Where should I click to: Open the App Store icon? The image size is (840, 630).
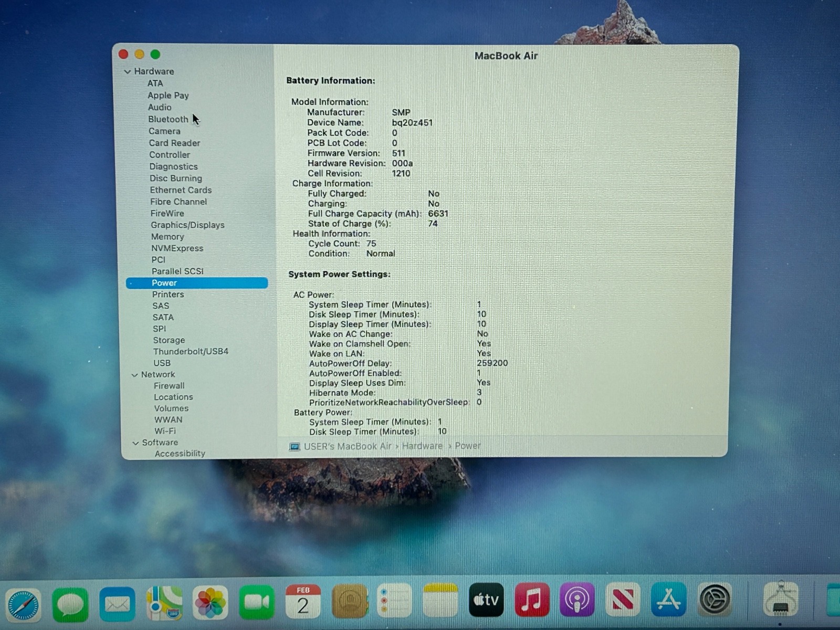coord(668,599)
